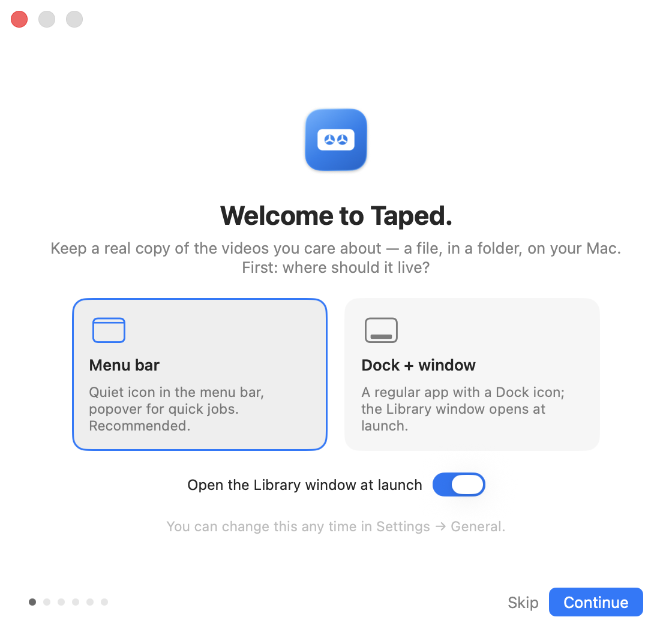Jump to the fourth onboarding page dot
672x638 pixels.
(x=76, y=602)
